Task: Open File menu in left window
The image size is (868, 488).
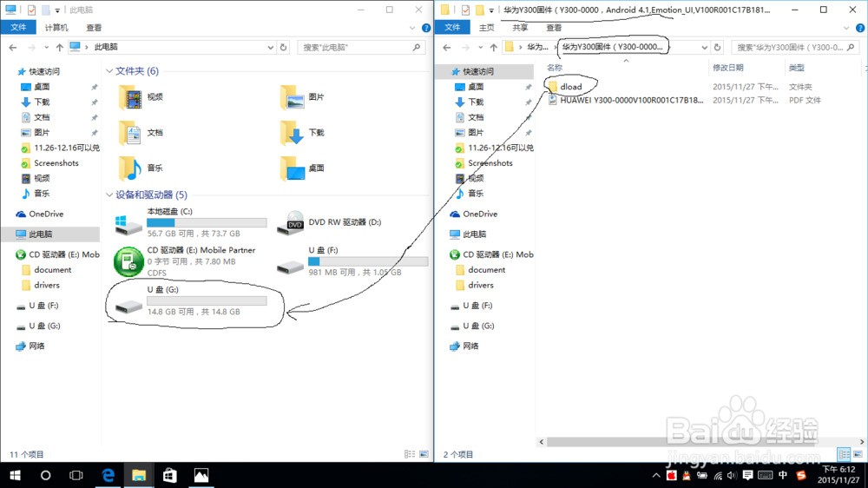Action: coord(18,27)
